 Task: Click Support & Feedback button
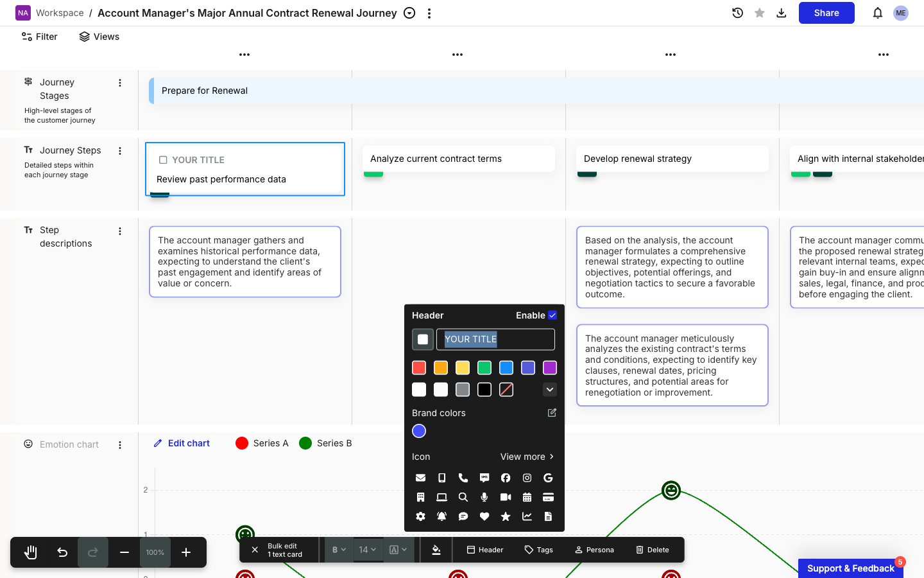click(x=851, y=568)
